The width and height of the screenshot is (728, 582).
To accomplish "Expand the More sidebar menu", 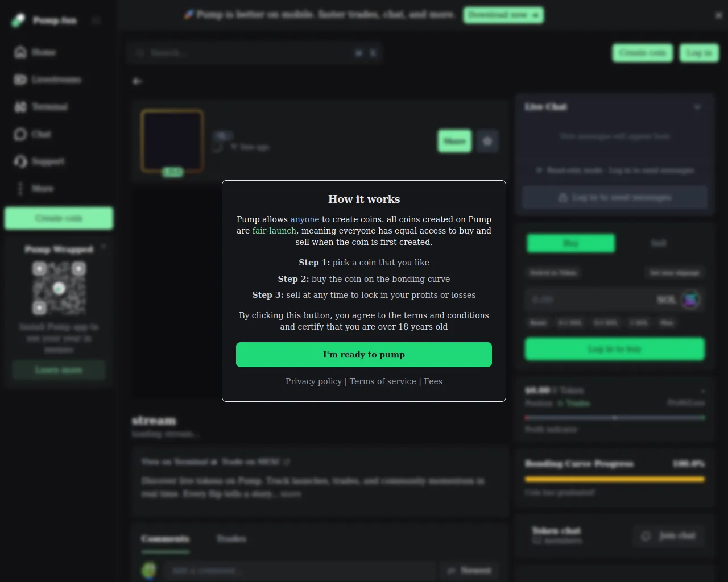I will (x=34, y=189).
